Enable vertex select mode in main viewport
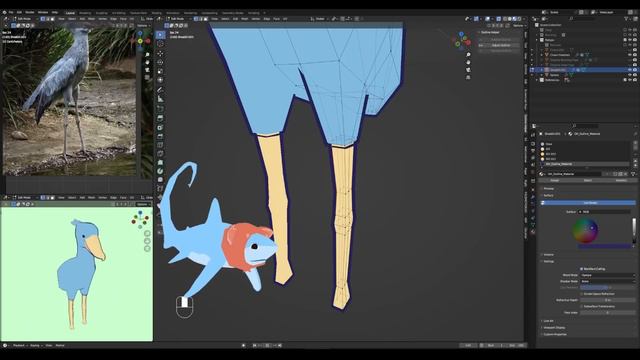Viewport: 640px width, 360px height. point(196,19)
